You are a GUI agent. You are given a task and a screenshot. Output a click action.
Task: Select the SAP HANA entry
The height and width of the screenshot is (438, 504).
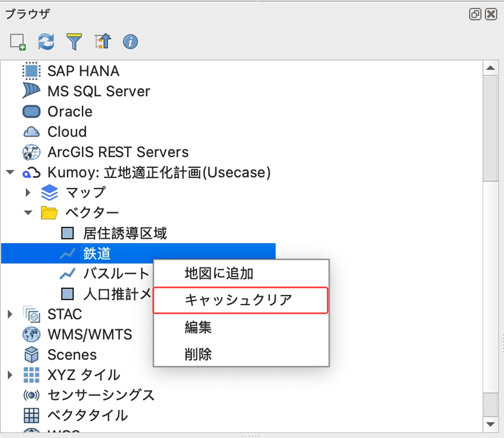pos(83,71)
